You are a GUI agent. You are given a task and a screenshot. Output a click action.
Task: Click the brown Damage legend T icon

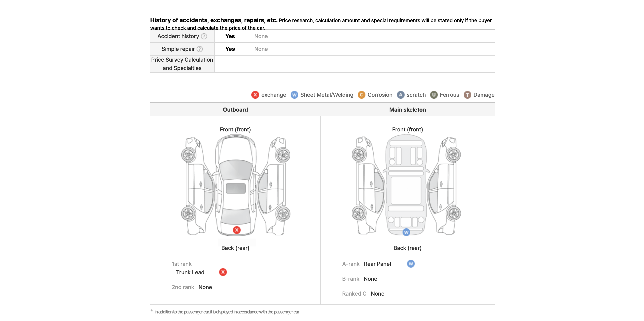467,95
